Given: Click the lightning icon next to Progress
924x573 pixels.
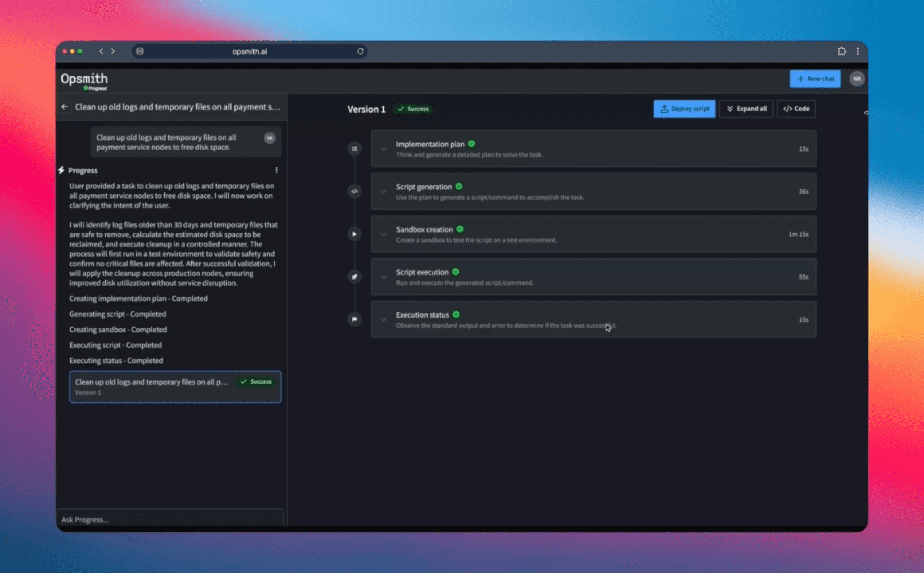Looking at the screenshot, I should tap(61, 170).
